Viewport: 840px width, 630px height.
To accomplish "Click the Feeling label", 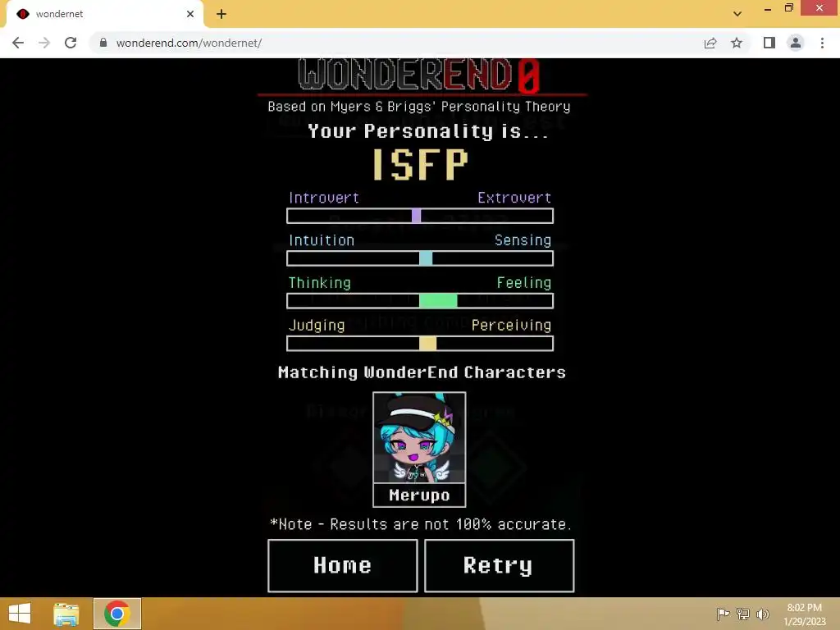I will point(524,283).
